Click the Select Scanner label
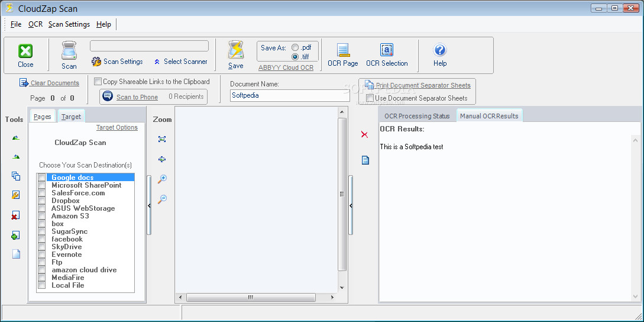644x322 pixels. (x=186, y=62)
